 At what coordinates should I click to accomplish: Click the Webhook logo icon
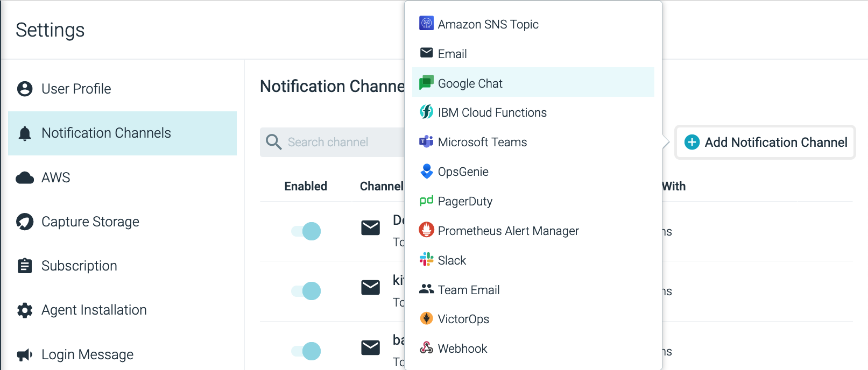(x=426, y=348)
